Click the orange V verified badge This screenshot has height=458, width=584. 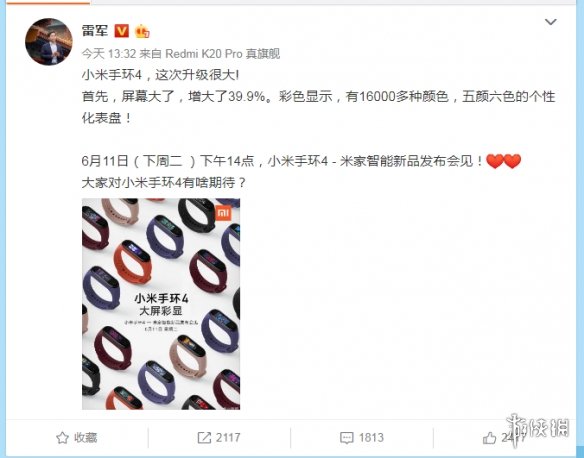[x=122, y=31]
